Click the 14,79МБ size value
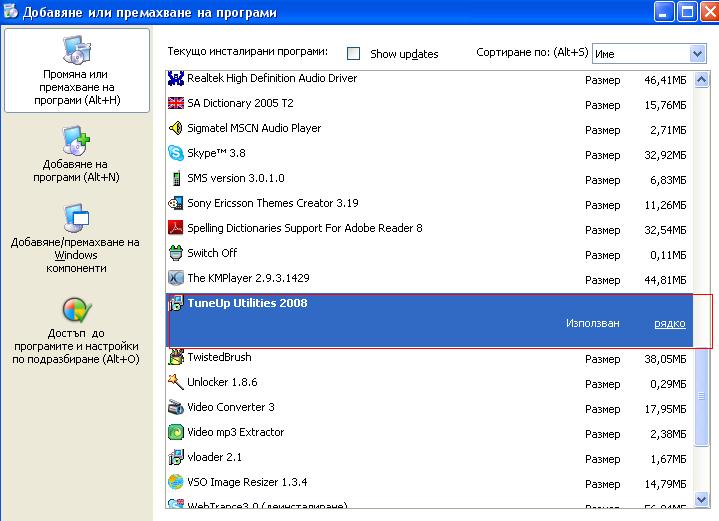719x521 pixels. pos(665,484)
